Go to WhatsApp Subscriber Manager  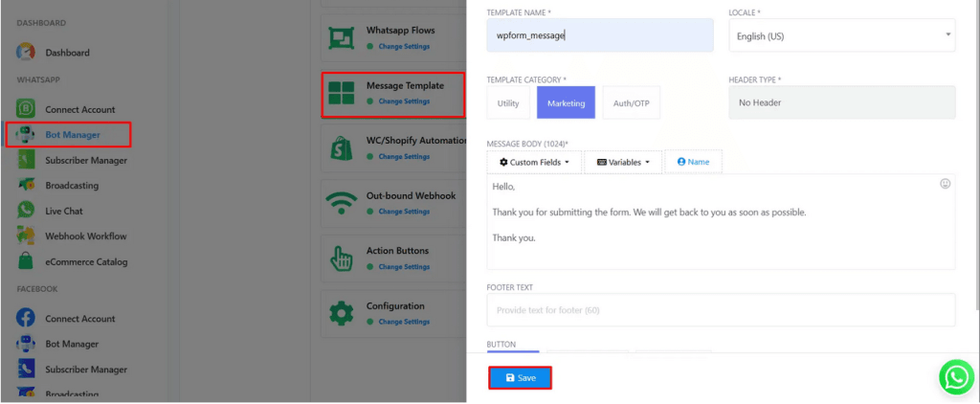[85, 160]
